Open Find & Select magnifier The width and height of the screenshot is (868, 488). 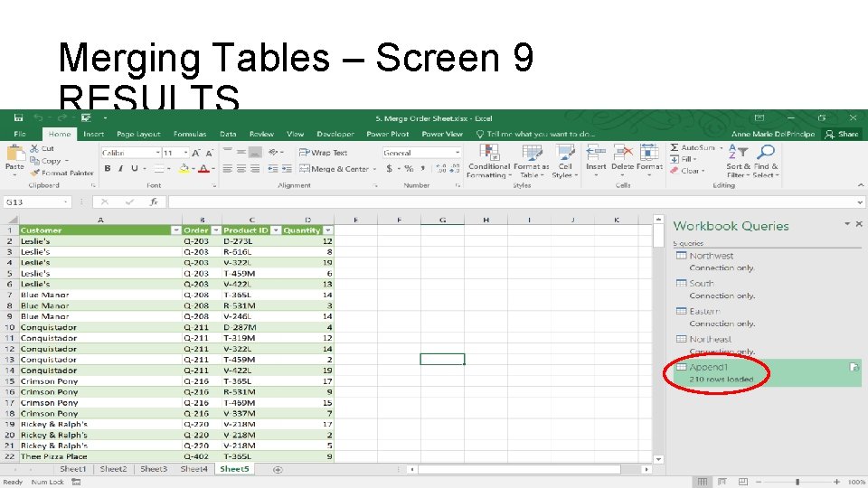(x=766, y=161)
